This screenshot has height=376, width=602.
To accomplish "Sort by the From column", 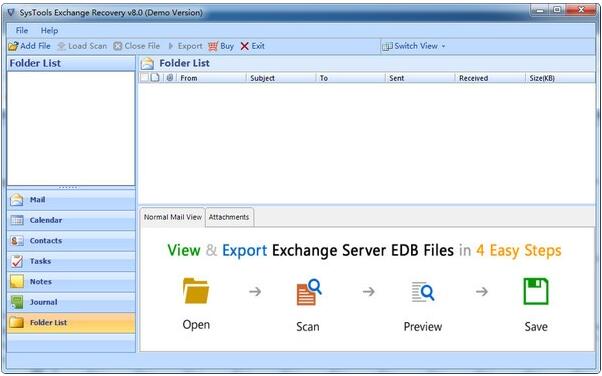I will (211, 78).
